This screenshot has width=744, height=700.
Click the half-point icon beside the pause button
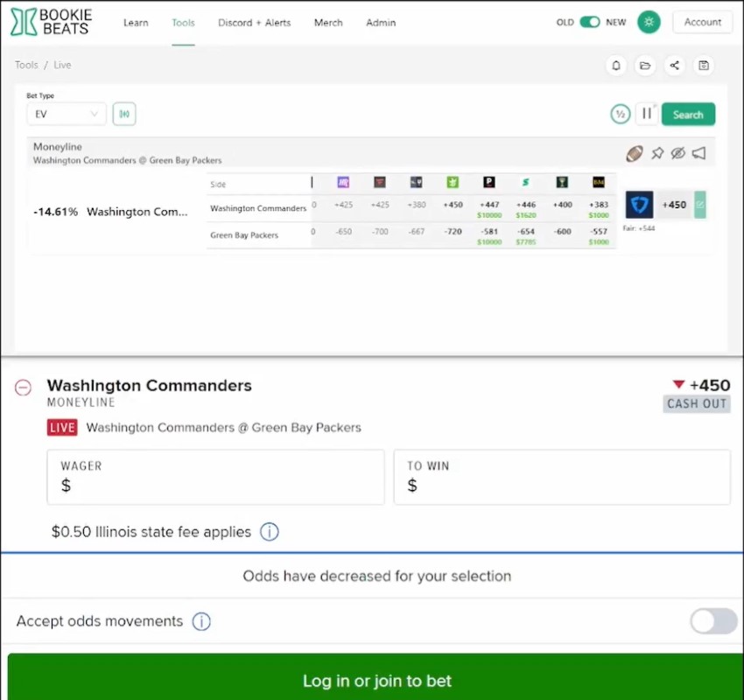tap(620, 114)
